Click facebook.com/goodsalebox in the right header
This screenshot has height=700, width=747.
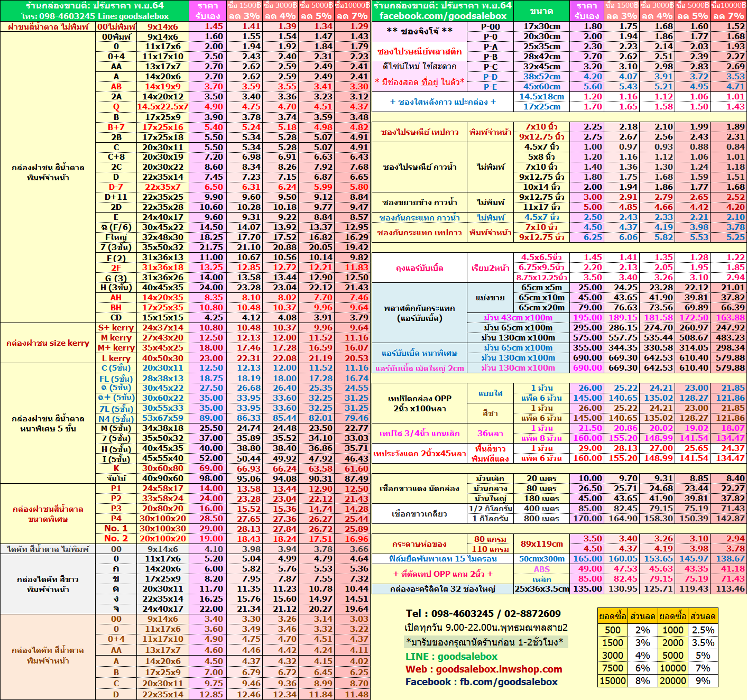[442, 16]
